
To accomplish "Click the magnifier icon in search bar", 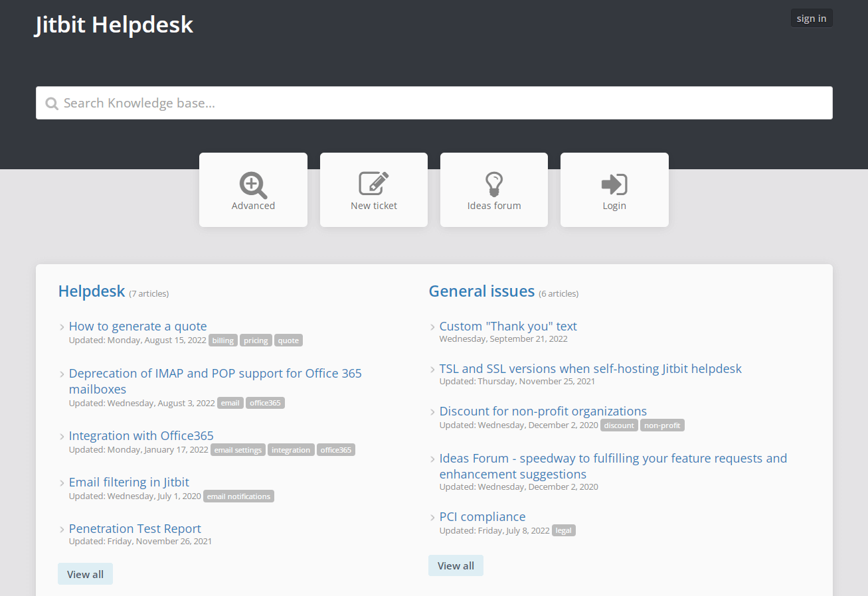I will [52, 104].
